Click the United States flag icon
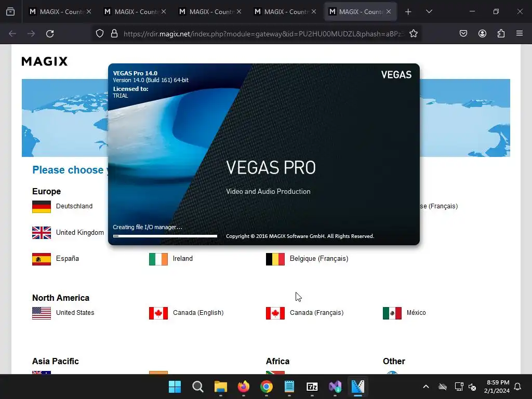The height and width of the screenshot is (399, 532). [x=42, y=313]
